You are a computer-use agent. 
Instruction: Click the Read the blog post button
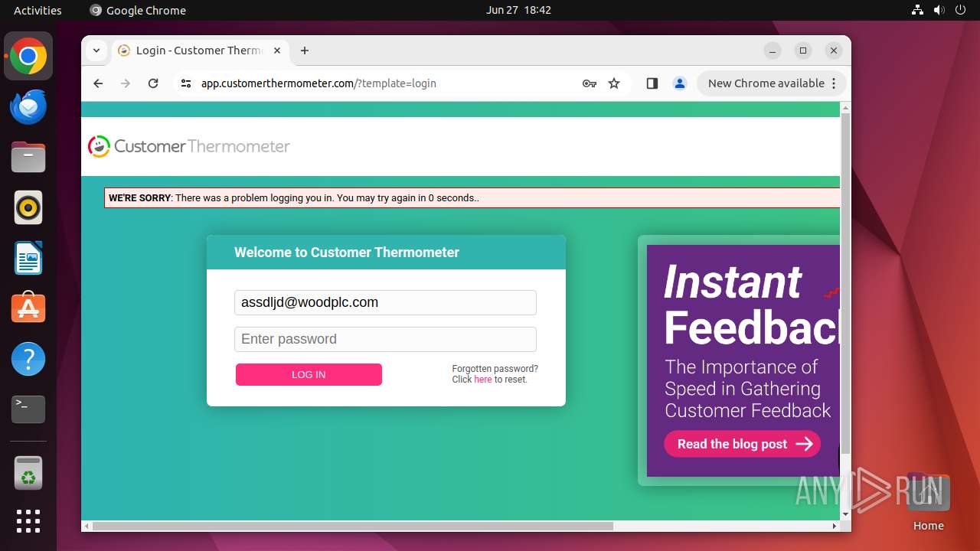coord(742,444)
